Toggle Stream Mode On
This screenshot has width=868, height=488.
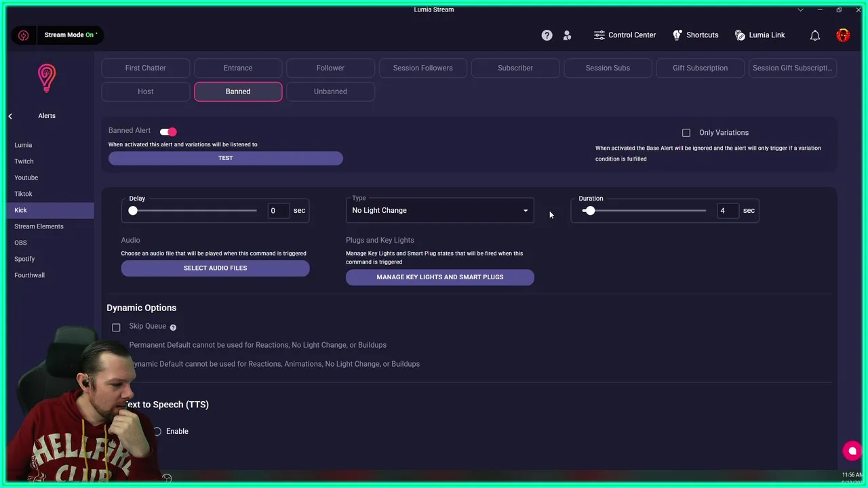click(71, 35)
